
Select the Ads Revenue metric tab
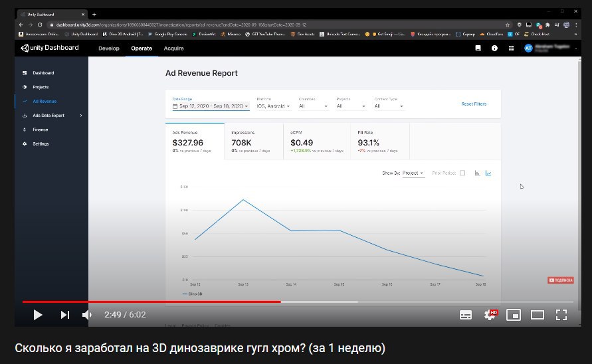pos(195,141)
